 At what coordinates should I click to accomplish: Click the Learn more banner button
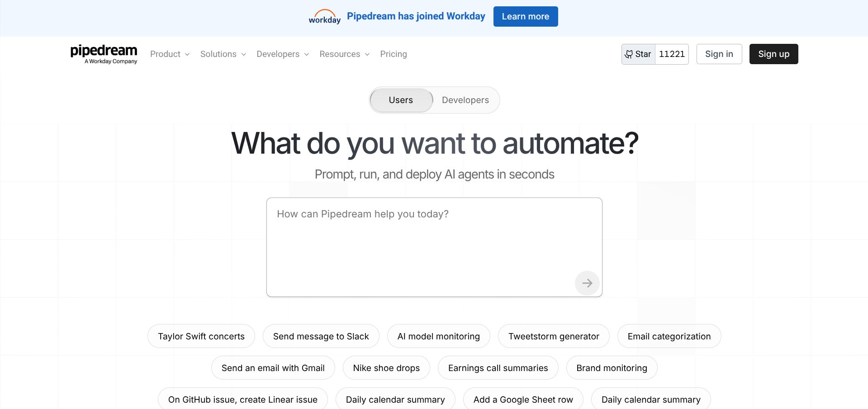click(x=525, y=17)
